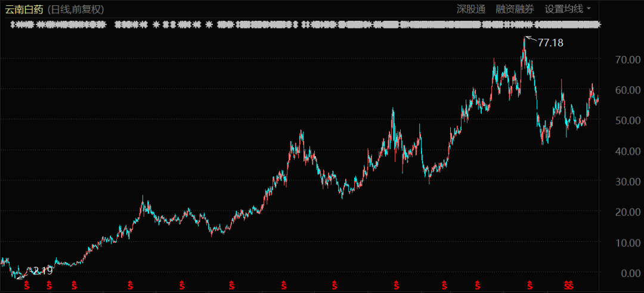This screenshot has height=293, width=644.
Task: Click the leftmost red dividend $ marker
Action: coord(26,285)
